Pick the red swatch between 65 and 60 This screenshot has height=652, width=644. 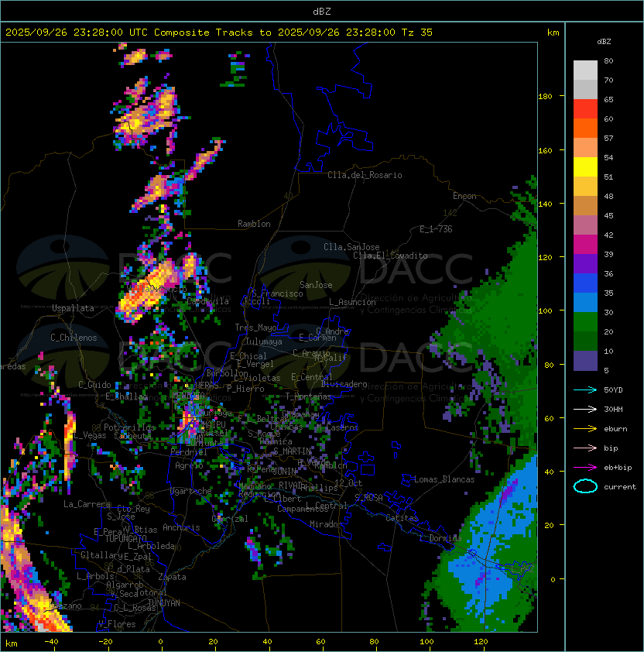click(585, 109)
